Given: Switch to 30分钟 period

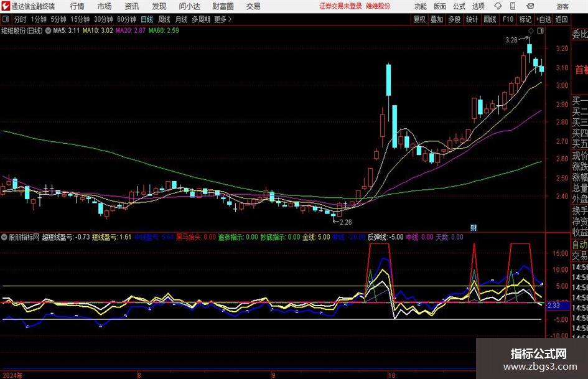Looking at the screenshot, I should [x=103, y=19].
